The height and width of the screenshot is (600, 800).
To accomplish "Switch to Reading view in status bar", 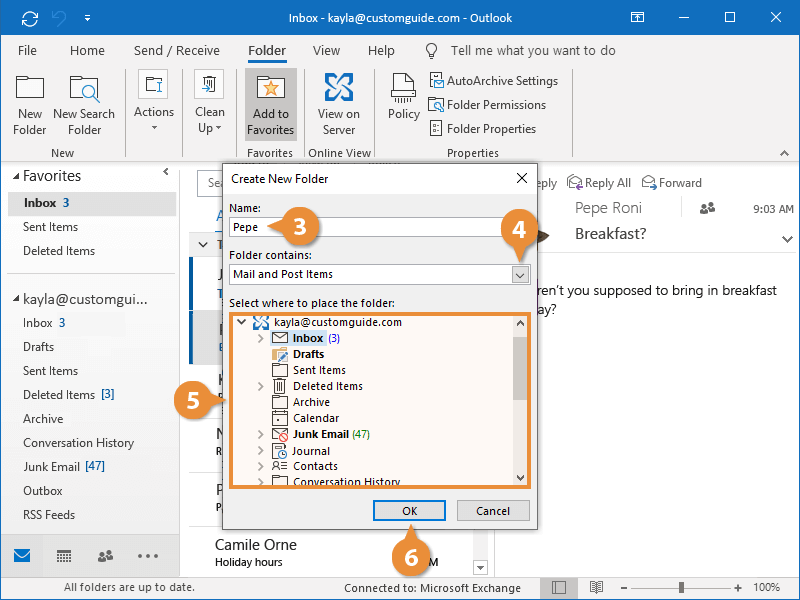I will pos(596,587).
